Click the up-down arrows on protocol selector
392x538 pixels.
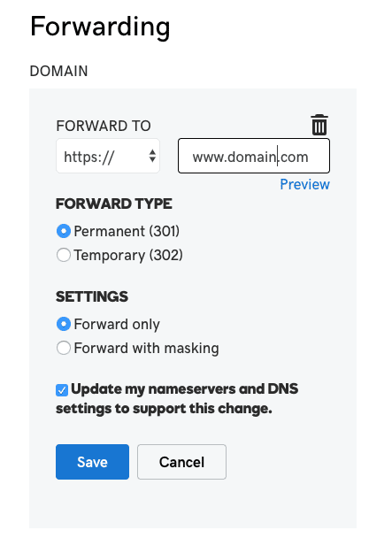(x=152, y=156)
